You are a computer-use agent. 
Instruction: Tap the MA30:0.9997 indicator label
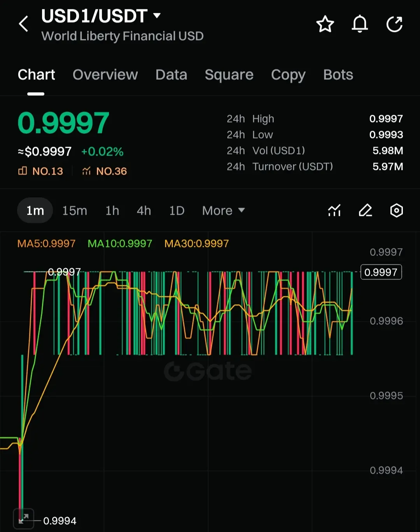pos(197,244)
